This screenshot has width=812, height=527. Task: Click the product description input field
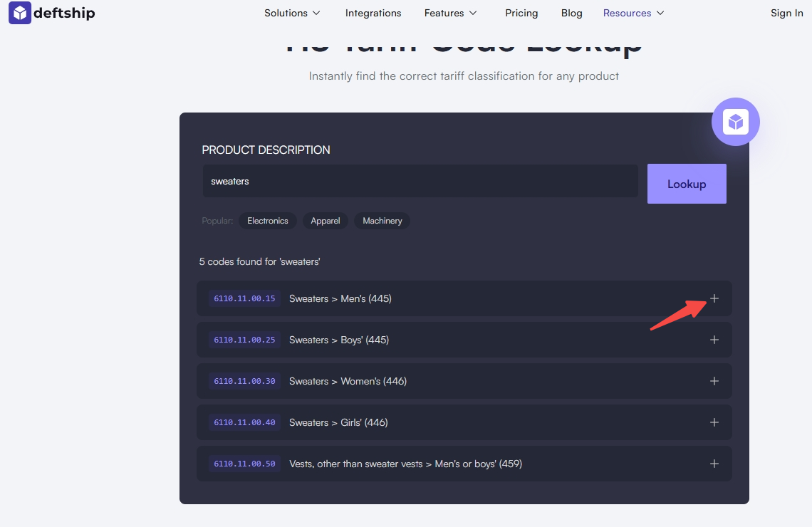coord(420,182)
